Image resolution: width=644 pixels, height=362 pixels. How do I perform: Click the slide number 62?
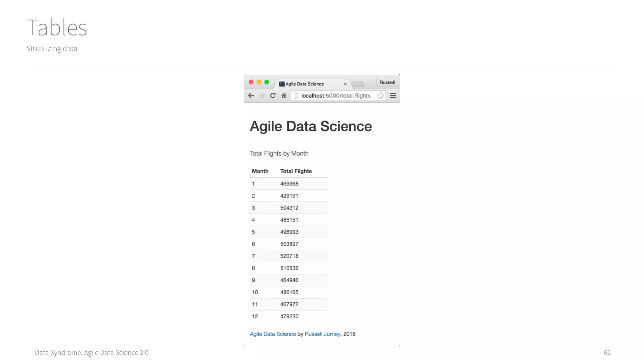pyautogui.click(x=607, y=353)
